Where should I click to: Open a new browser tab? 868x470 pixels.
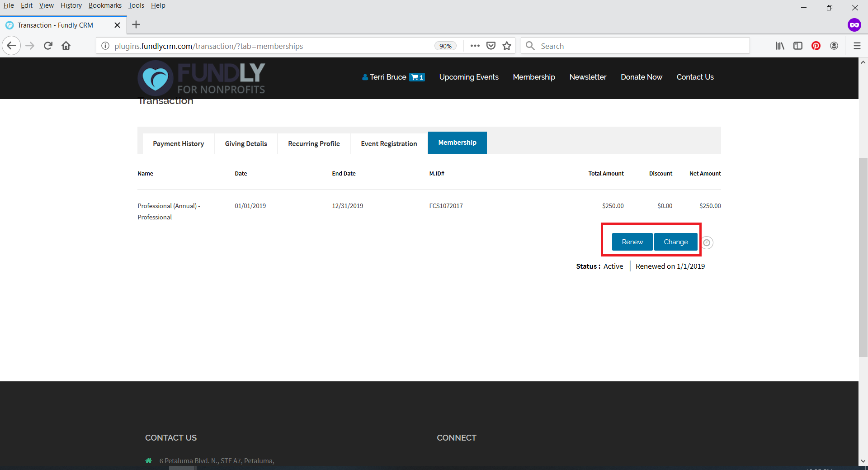(x=136, y=24)
